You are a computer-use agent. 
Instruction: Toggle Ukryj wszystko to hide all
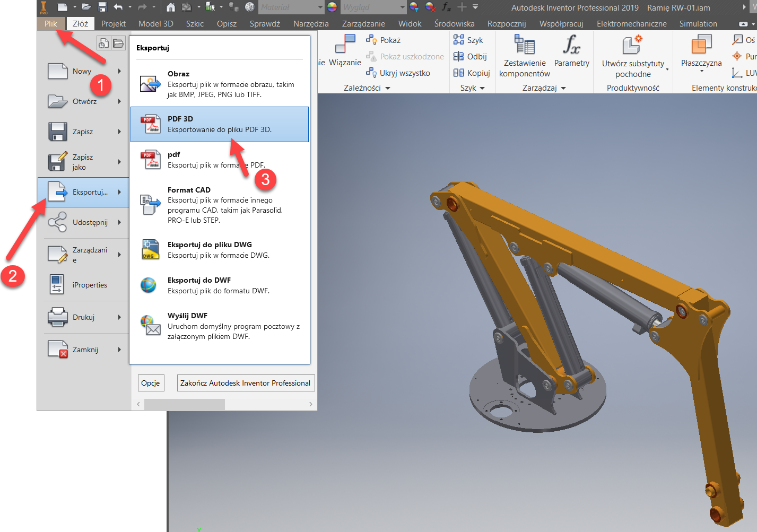pyautogui.click(x=399, y=73)
